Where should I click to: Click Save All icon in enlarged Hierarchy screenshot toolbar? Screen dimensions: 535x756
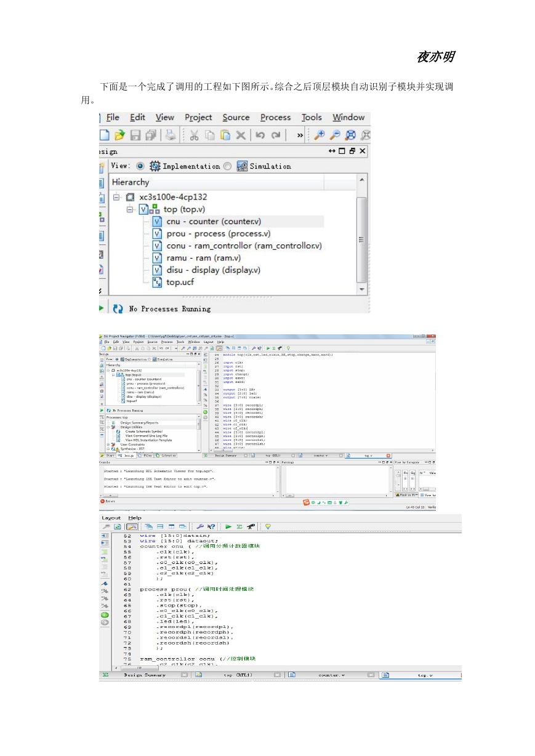(150, 135)
